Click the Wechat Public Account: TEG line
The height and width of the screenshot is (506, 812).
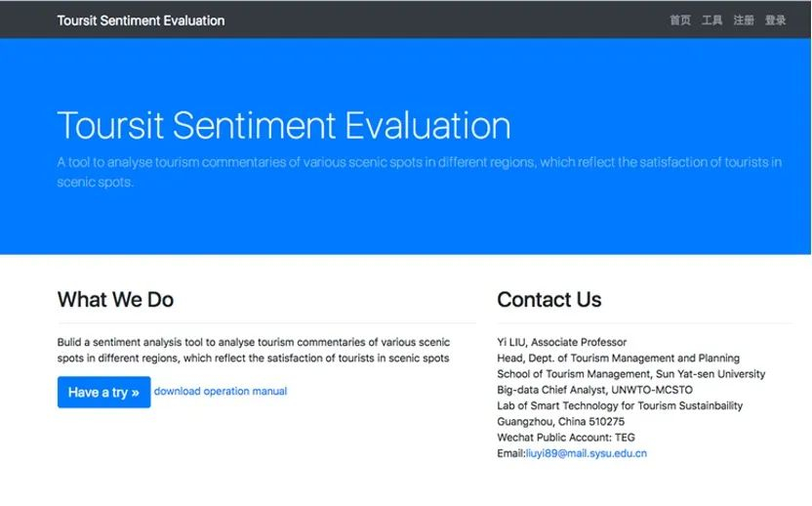pos(566,438)
